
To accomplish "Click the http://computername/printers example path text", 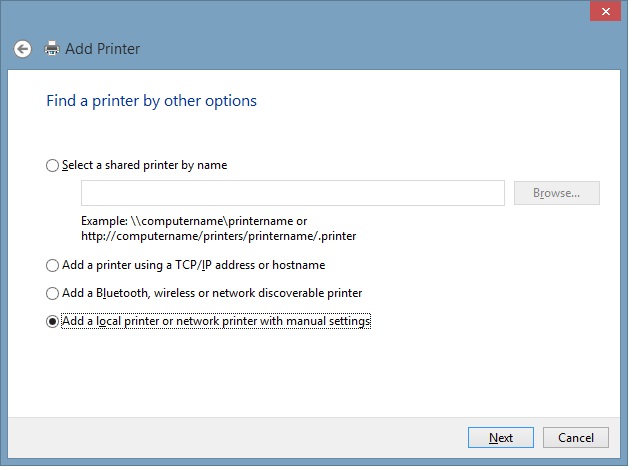I will point(219,236).
